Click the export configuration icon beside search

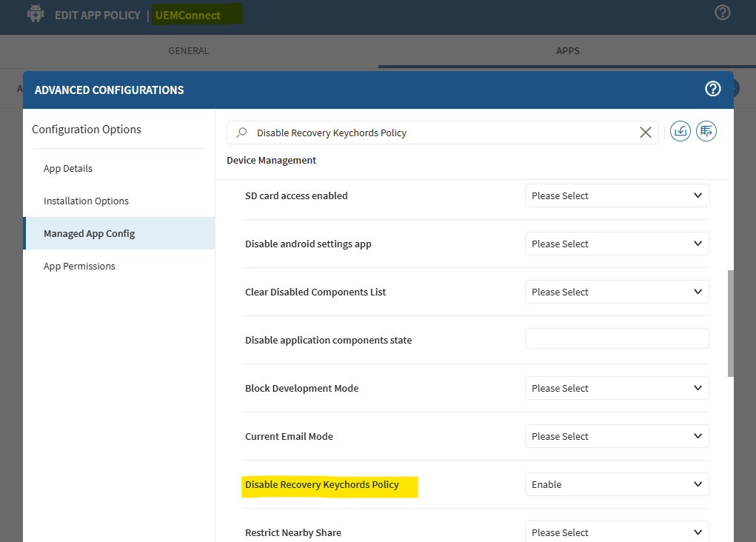[x=706, y=132]
